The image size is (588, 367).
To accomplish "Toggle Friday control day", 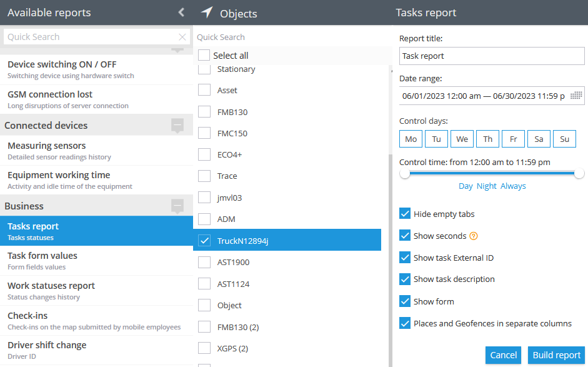I will pos(514,139).
